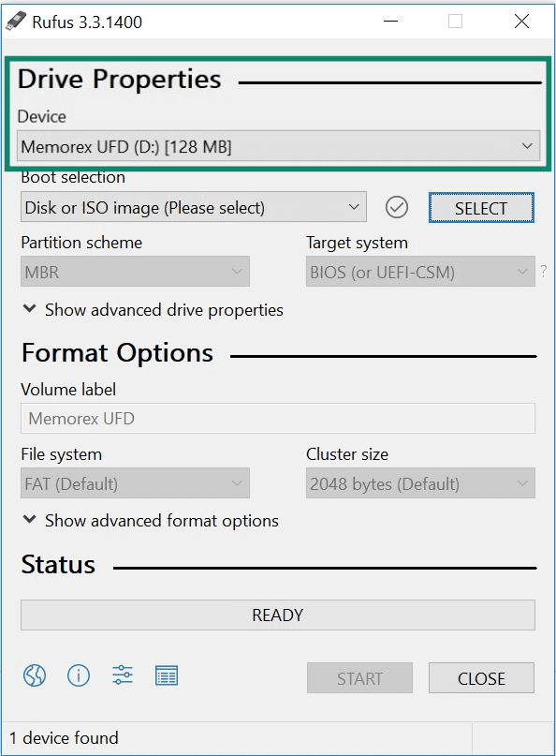Open the Cluster size dropdown
This screenshot has height=756, width=556.
(419, 482)
